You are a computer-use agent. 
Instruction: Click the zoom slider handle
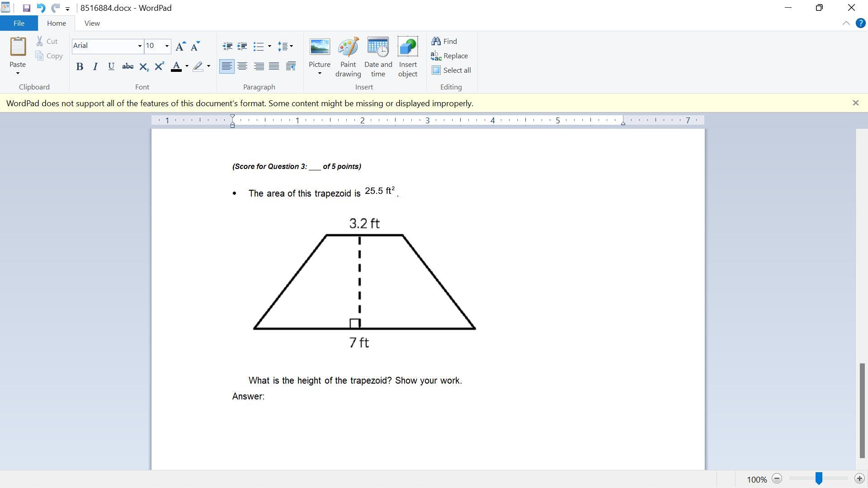[818, 479]
